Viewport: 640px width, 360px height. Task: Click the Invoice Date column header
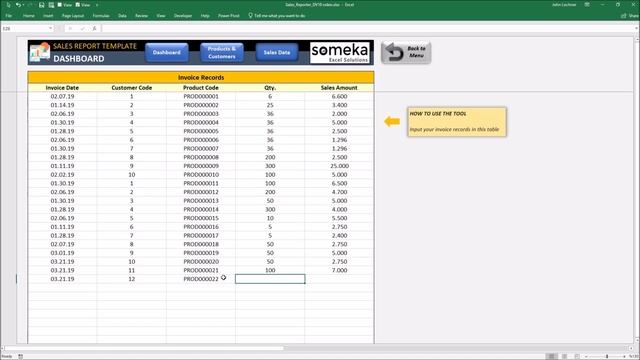[x=62, y=88]
